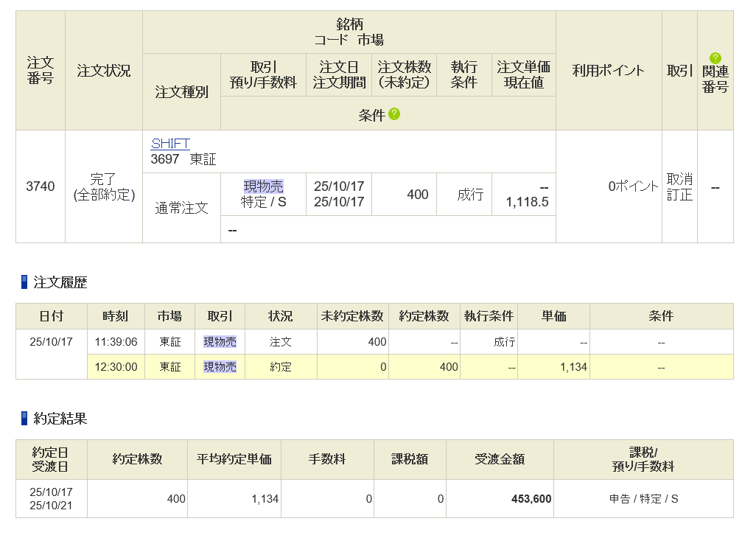This screenshot has width=756, height=555.
Task: Open the SHIFT stock link
Action: (170, 144)
